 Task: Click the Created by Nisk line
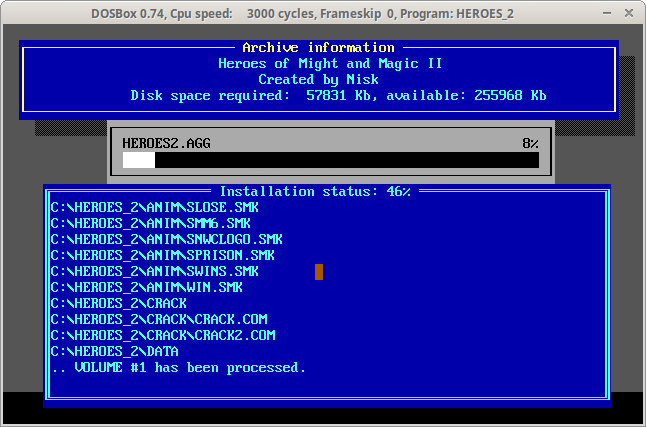coord(318,79)
